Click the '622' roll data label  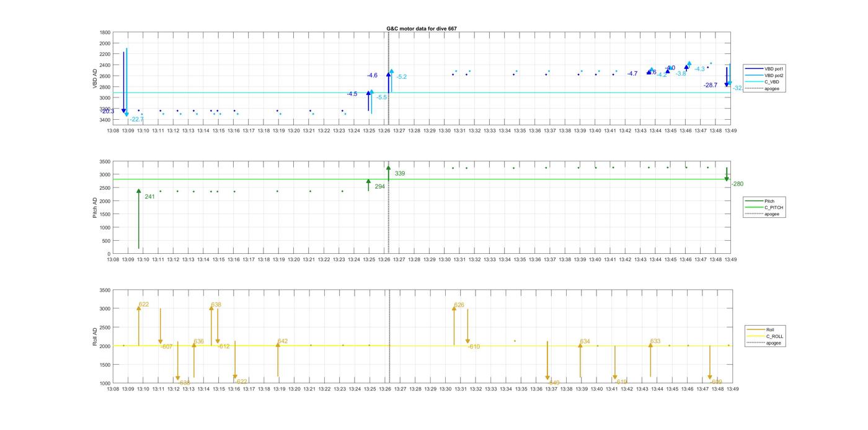tap(144, 304)
